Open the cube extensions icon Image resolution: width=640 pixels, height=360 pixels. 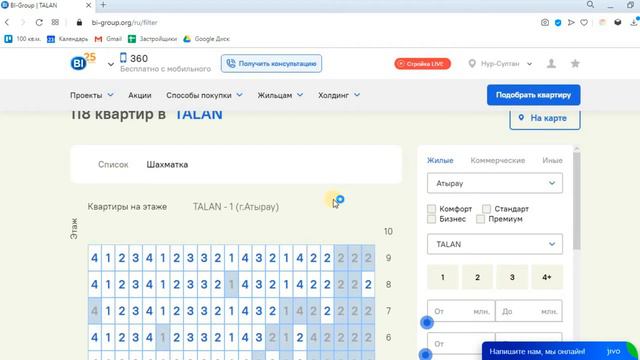tap(618, 22)
